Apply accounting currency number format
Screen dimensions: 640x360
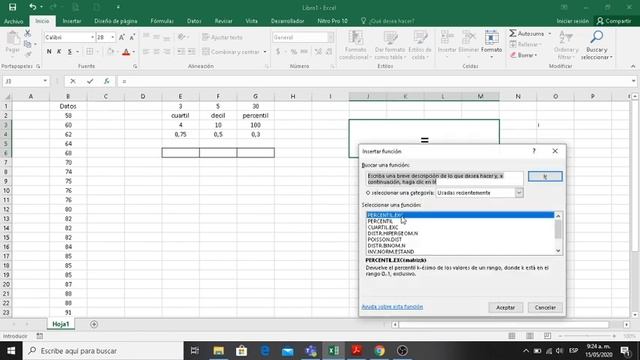(278, 52)
